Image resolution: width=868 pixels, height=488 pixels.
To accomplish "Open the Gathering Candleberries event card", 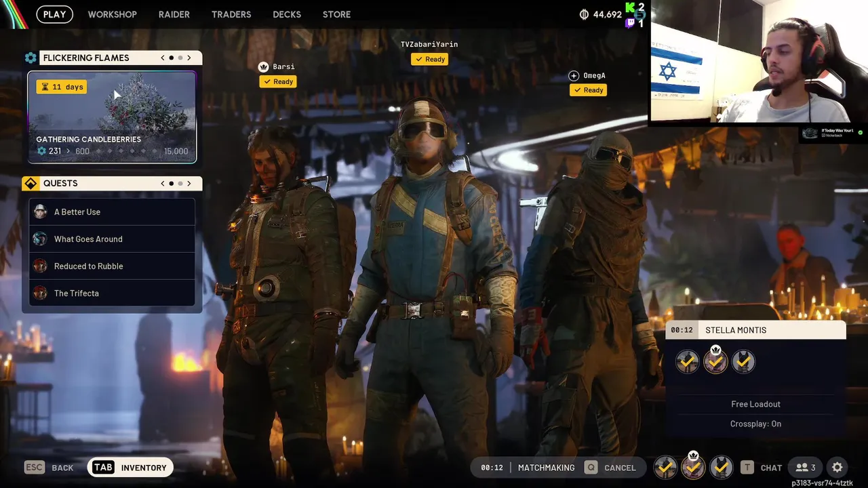I will (112, 117).
